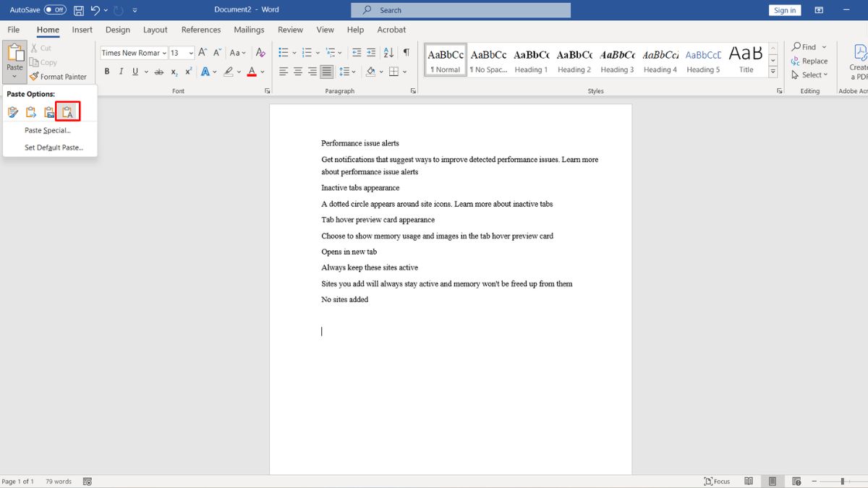Toggle the Show/Hide paragraph marks
Screen dimensions: 868x488
[x=406, y=52]
